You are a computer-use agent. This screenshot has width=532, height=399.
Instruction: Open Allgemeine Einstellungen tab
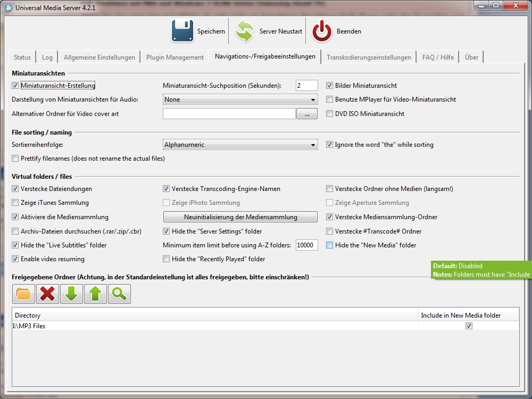tap(99, 57)
